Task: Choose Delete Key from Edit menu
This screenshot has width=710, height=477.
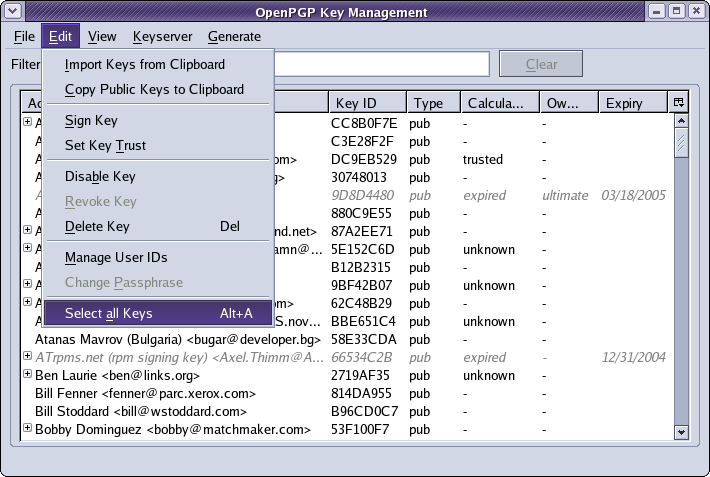Action: [158, 226]
